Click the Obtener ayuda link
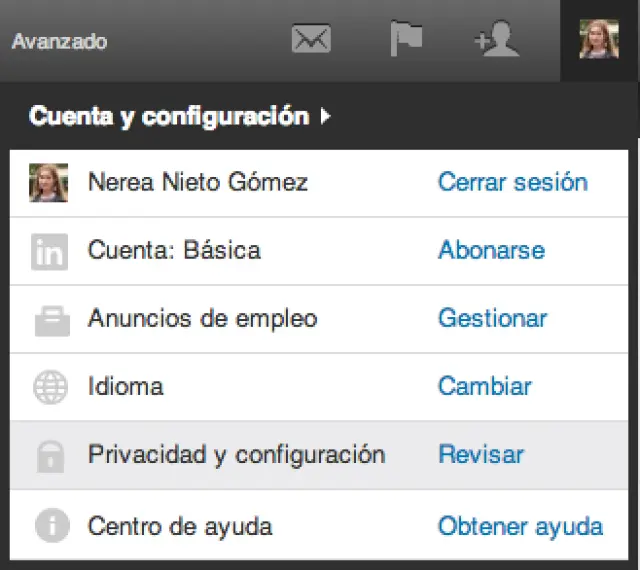Viewport: 640px width, 570px height. (x=520, y=525)
